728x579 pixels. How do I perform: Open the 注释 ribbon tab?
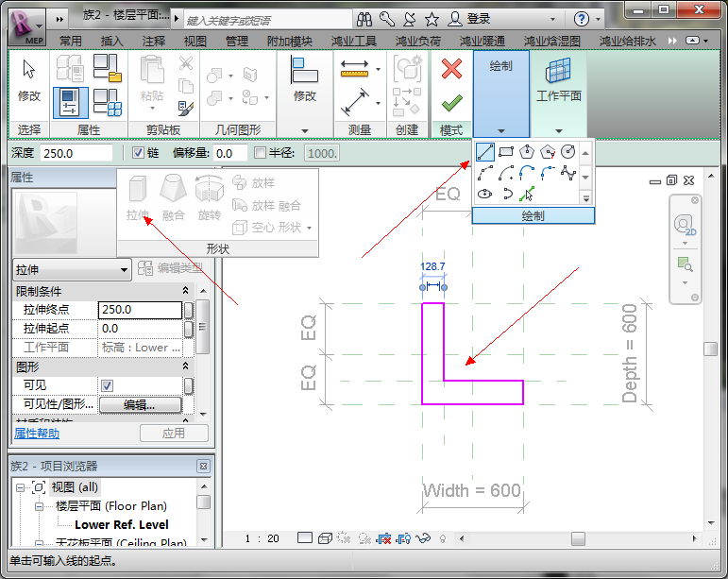pos(154,41)
